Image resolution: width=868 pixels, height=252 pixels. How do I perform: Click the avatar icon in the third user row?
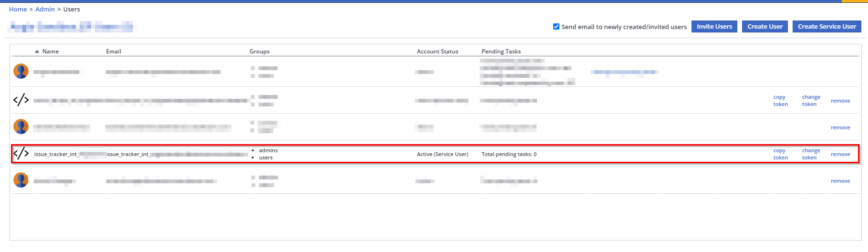21,127
